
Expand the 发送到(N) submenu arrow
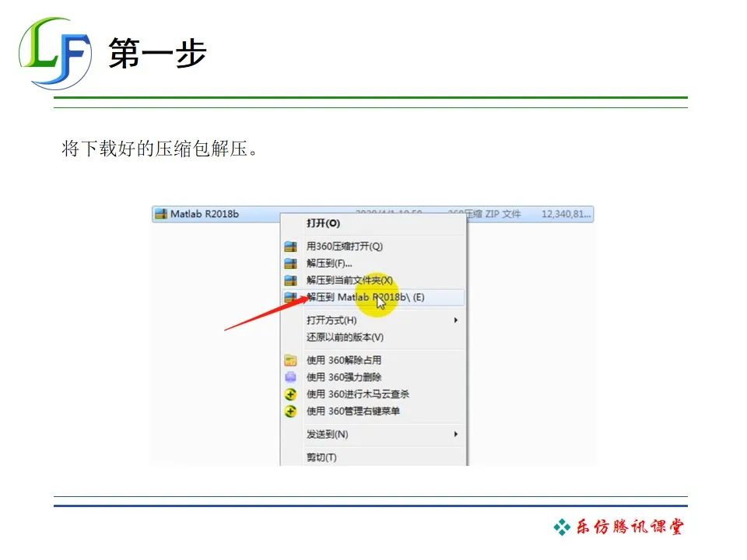(x=456, y=434)
